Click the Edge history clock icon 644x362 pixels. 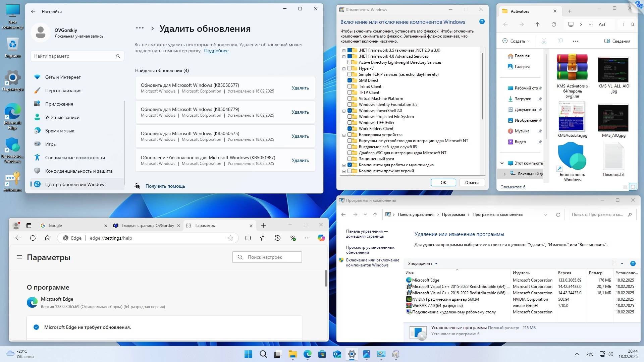pos(278,238)
